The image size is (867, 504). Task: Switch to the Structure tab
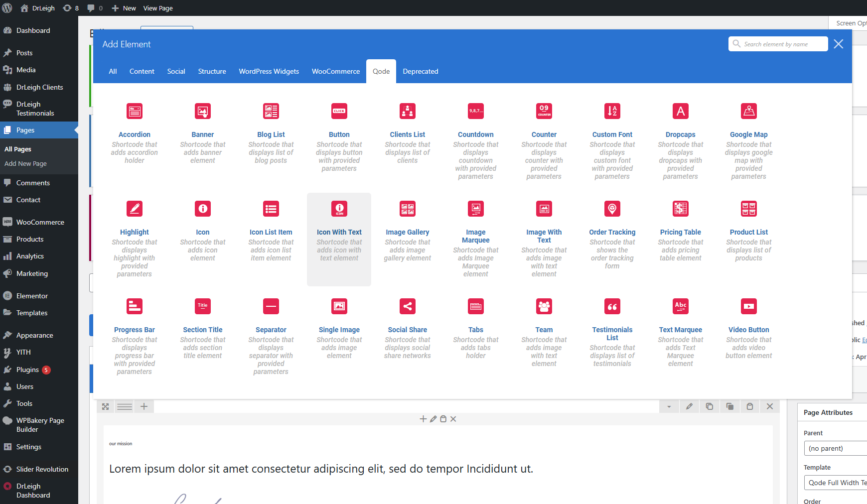tap(212, 71)
